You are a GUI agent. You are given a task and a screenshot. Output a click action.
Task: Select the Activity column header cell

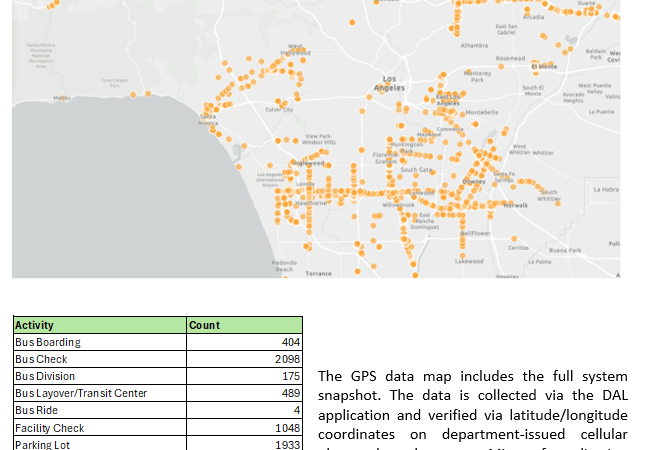(99, 325)
